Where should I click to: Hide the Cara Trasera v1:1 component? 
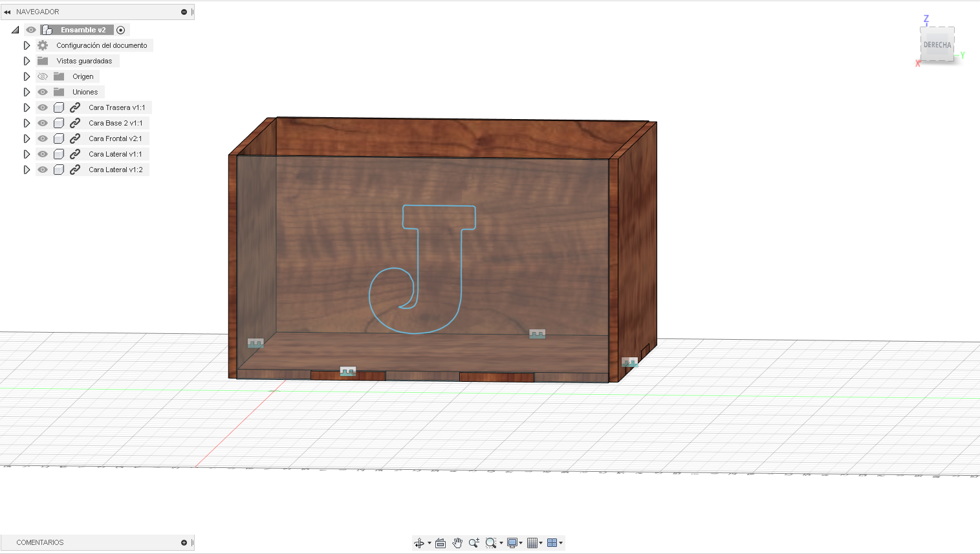click(43, 107)
